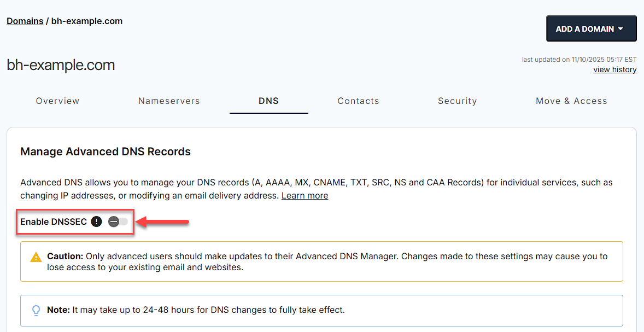Click the last updated timestamp text

click(x=579, y=59)
